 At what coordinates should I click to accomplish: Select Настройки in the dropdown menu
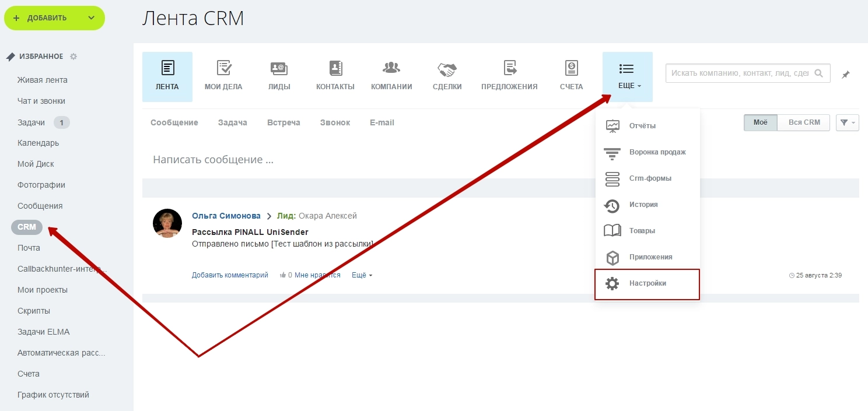[x=647, y=284]
